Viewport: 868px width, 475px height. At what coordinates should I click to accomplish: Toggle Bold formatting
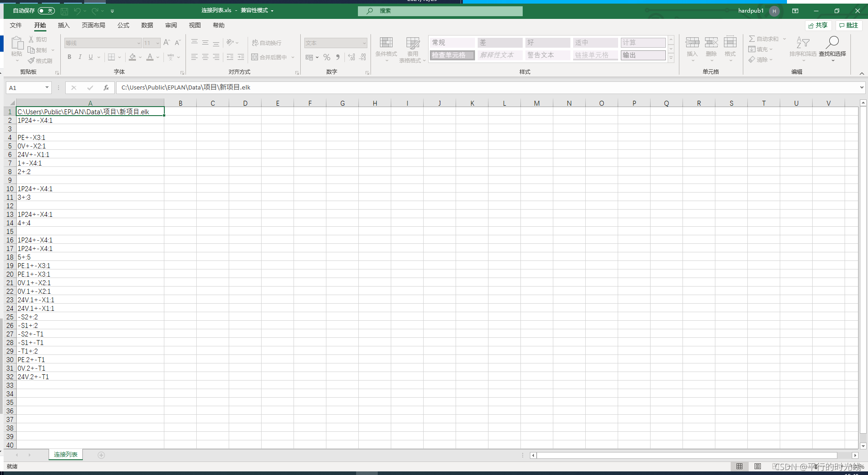[69, 57]
